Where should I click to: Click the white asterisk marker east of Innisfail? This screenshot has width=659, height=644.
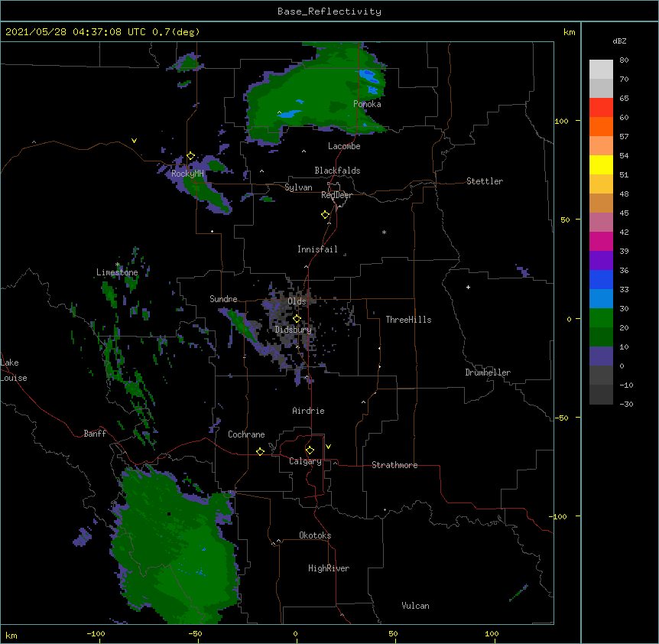(384, 232)
